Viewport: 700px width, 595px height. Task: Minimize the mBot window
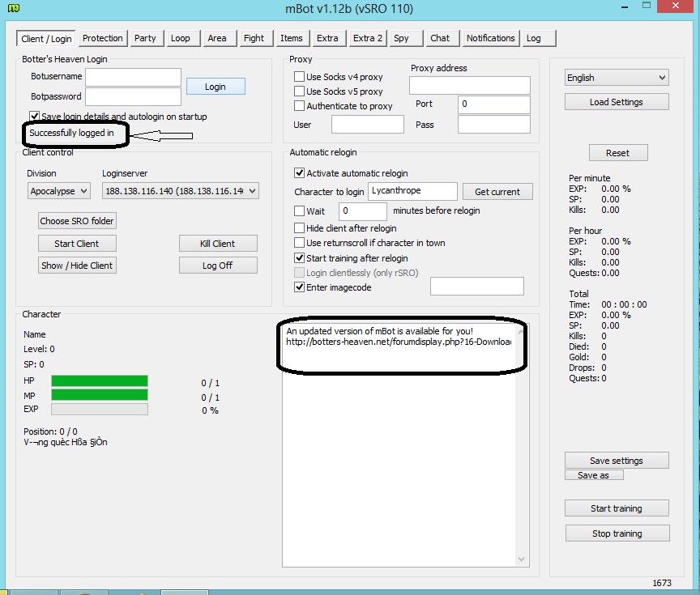point(625,6)
